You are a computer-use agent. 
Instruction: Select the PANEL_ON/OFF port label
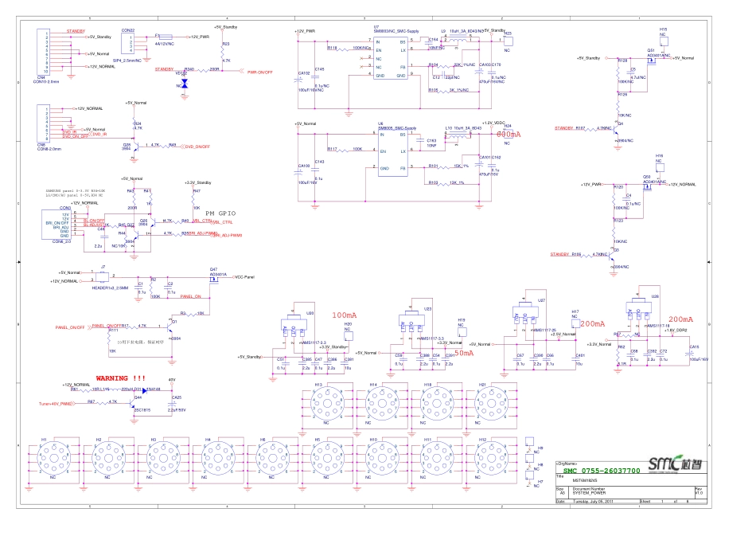(x=70, y=327)
